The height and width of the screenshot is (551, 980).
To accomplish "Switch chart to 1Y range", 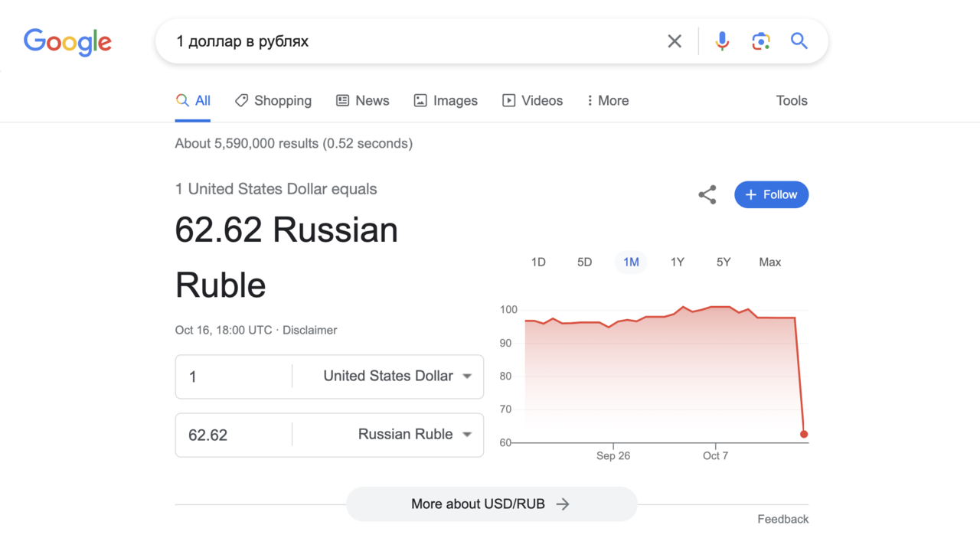I will tap(677, 262).
